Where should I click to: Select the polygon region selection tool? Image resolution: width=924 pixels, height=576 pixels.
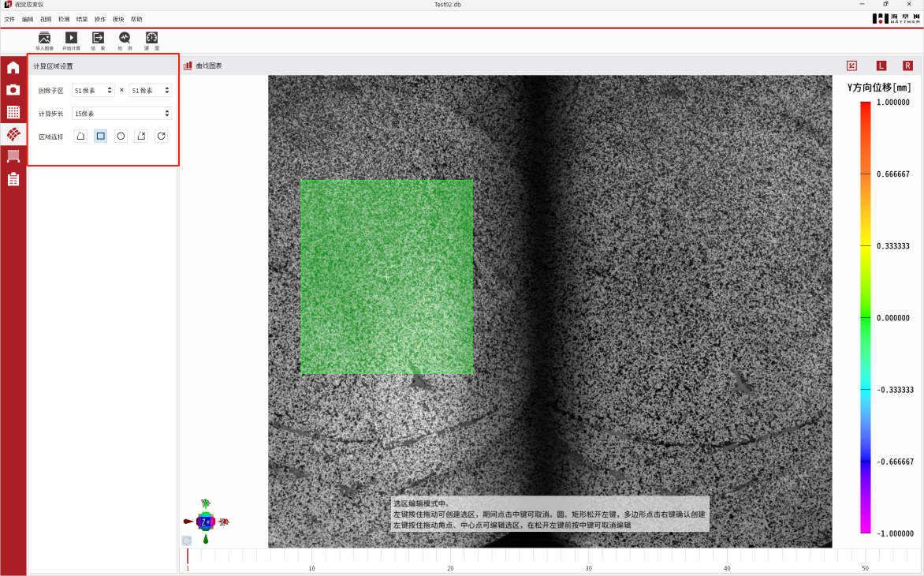pos(80,136)
